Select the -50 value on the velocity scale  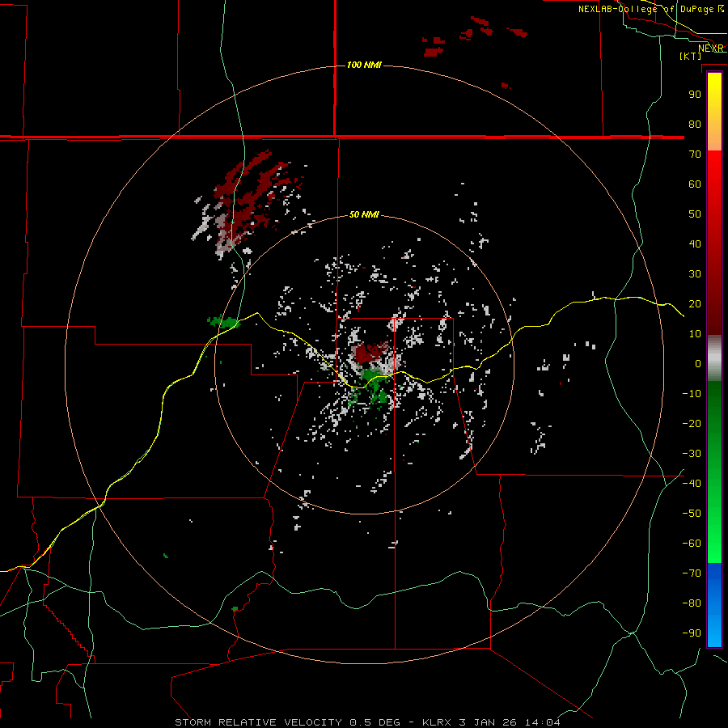click(x=692, y=514)
